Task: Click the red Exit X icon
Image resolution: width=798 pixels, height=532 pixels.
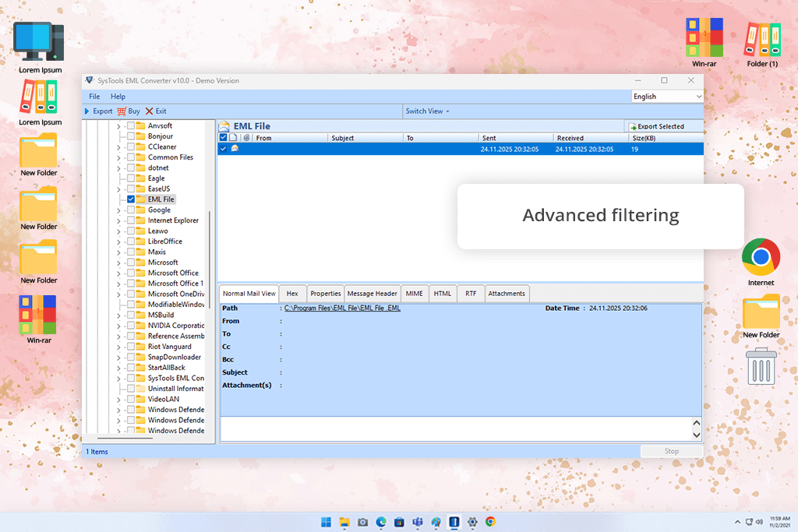Action: [x=149, y=111]
